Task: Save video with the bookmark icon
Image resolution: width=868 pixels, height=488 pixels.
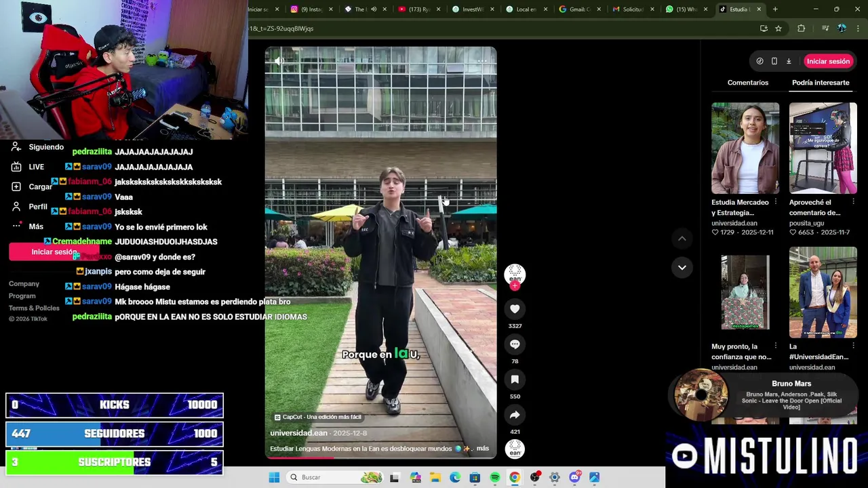Action: click(x=515, y=380)
